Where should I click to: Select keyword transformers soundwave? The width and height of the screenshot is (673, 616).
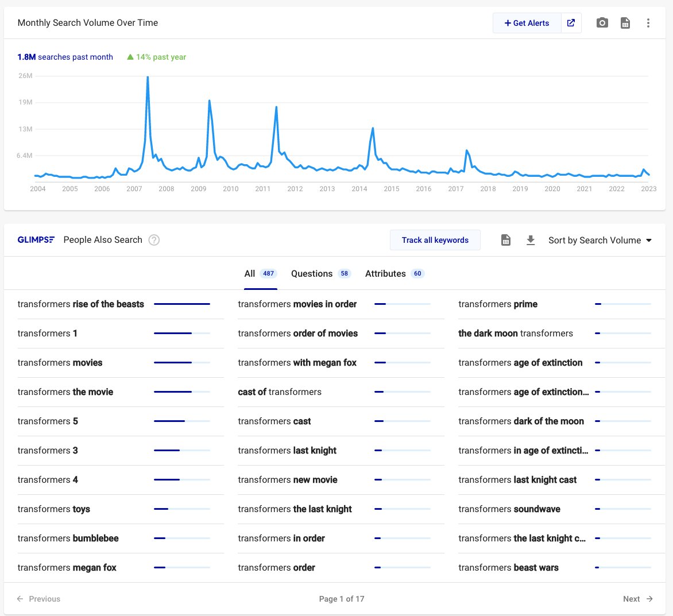(509, 509)
